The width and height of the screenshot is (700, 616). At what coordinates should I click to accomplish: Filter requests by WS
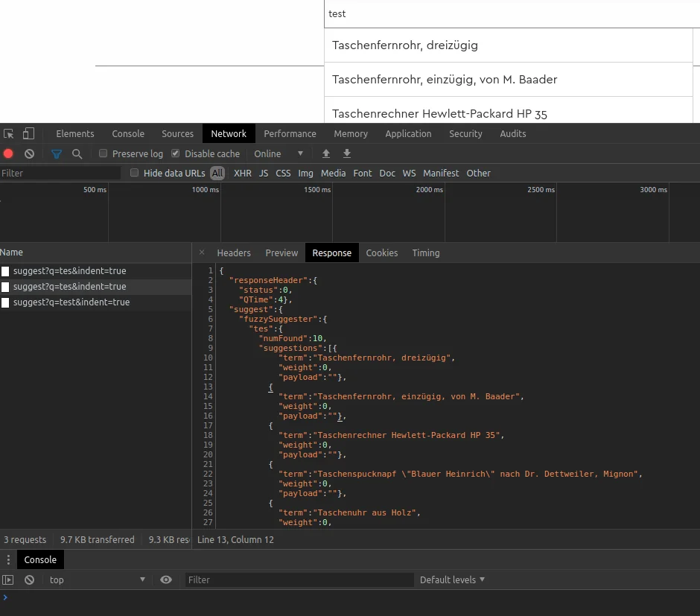point(409,174)
